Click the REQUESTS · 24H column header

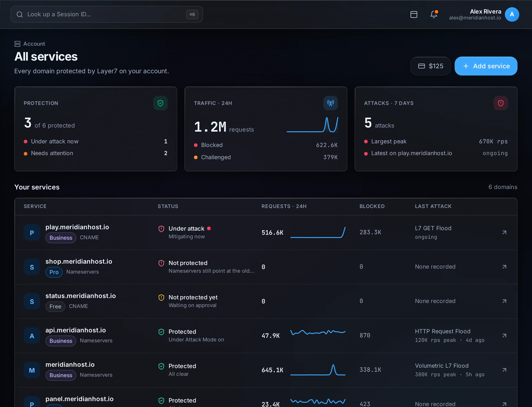(x=284, y=206)
